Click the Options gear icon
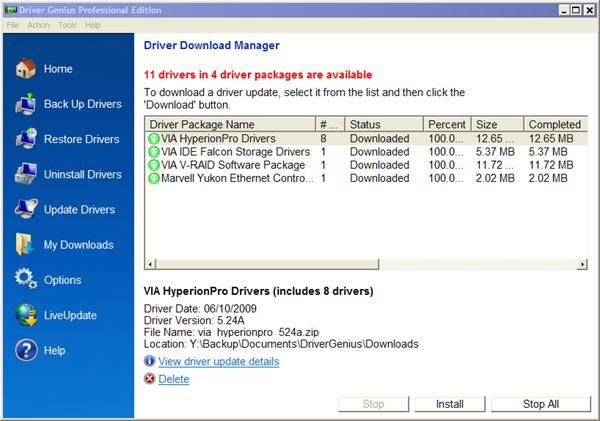 [26, 279]
